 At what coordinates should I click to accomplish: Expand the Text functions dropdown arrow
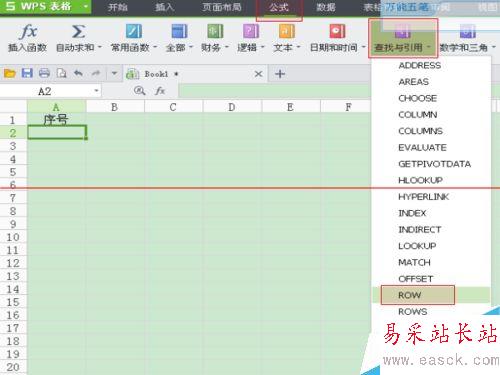(298, 47)
